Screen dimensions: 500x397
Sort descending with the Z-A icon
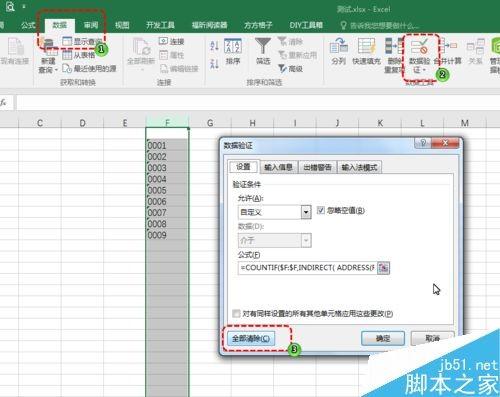(x=214, y=63)
